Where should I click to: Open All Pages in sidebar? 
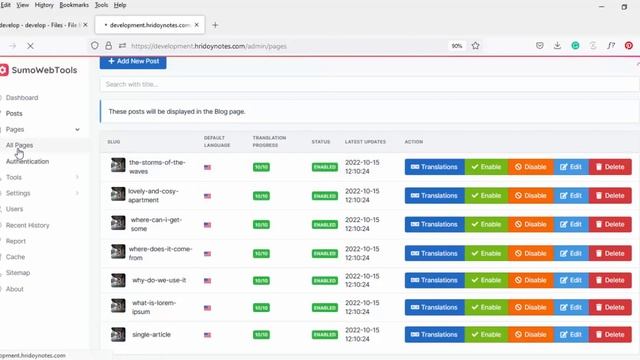[x=19, y=145]
